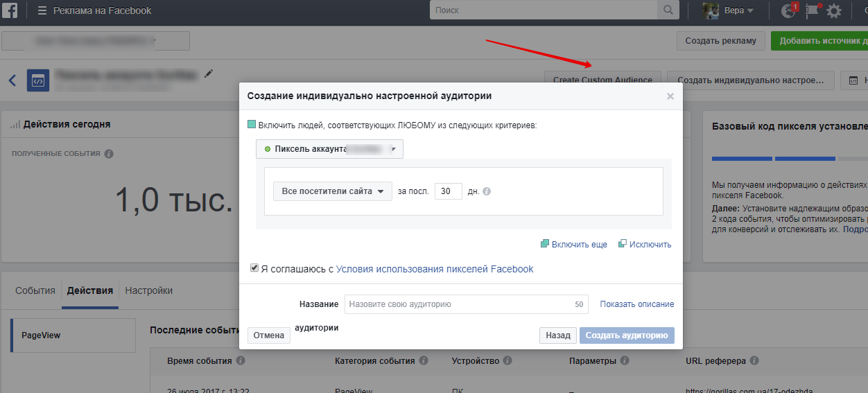Open the hamburger menu next to Реклама на Facebook

42,11
